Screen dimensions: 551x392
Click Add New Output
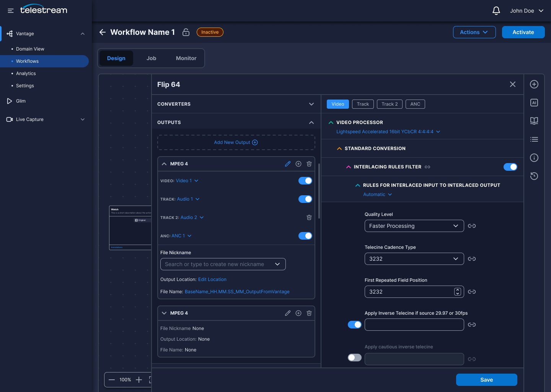(236, 142)
